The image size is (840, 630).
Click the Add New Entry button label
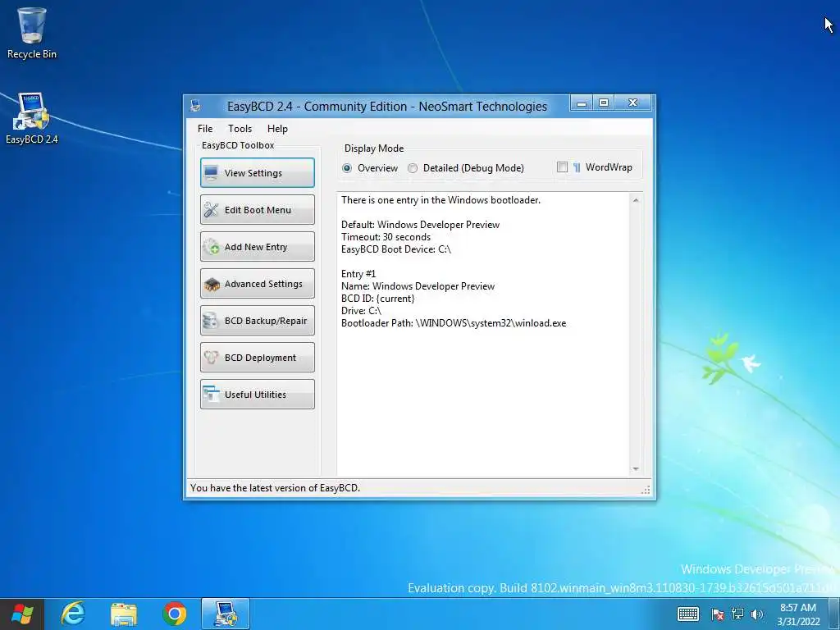pyautogui.click(x=256, y=247)
